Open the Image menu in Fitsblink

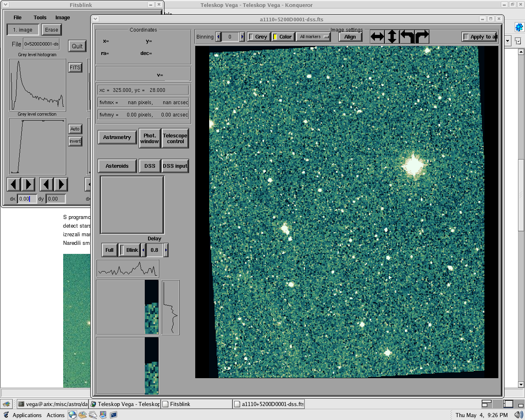(x=62, y=17)
